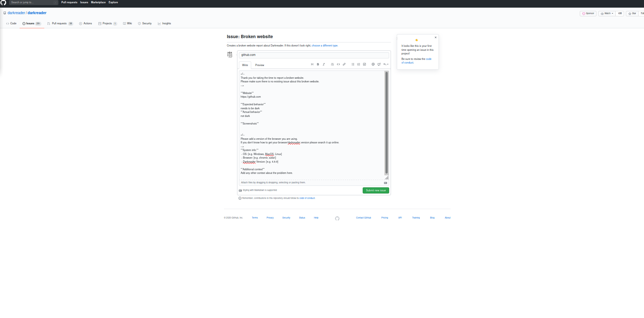The image size is (644, 318).
Task: Star the darkreader repository
Action: (x=632, y=13)
